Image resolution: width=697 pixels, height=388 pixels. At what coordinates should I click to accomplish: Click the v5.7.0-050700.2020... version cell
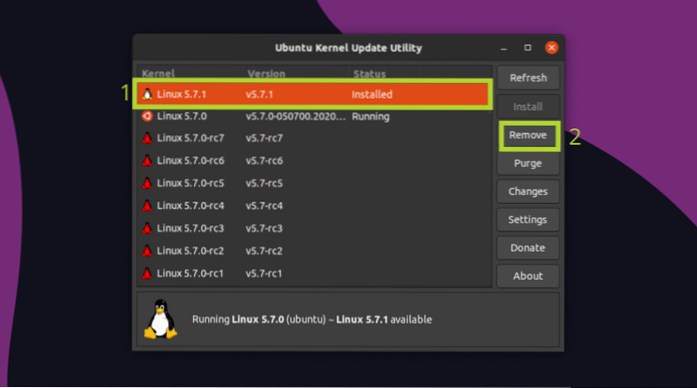(x=296, y=116)
